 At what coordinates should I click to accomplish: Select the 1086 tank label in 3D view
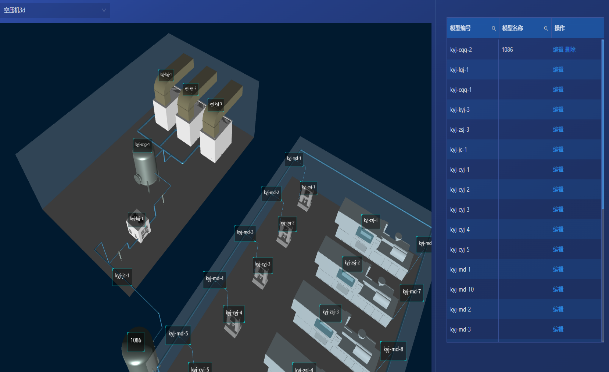136,340
